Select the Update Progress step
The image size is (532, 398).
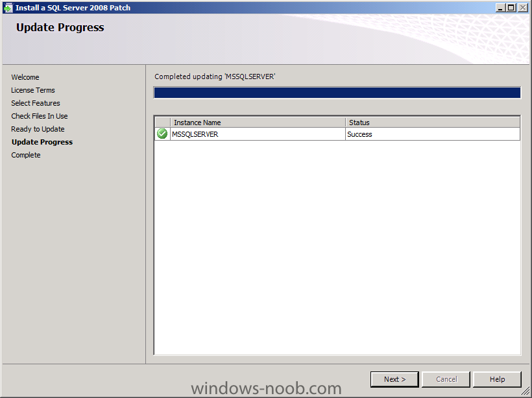42,142
